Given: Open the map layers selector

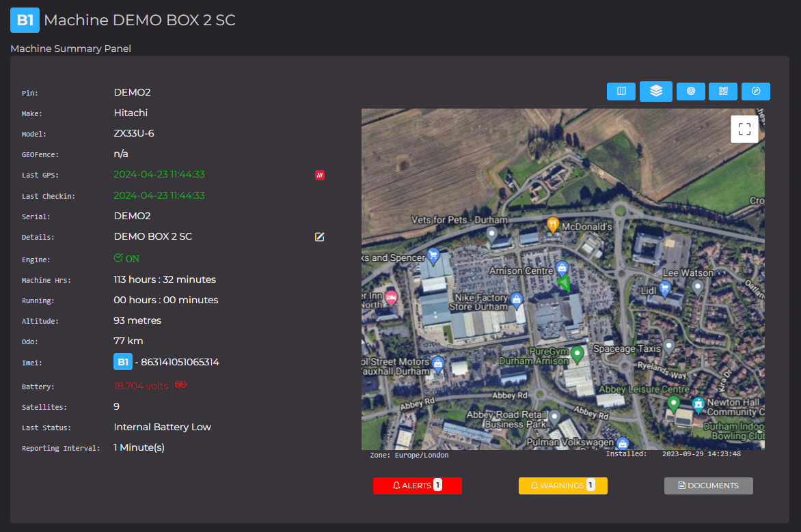Looking at the screenshot, I should [x=655, y=91].
